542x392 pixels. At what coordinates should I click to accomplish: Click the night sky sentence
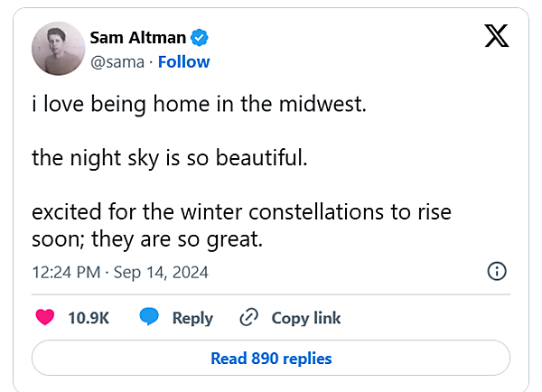click(x=170, y=158)
